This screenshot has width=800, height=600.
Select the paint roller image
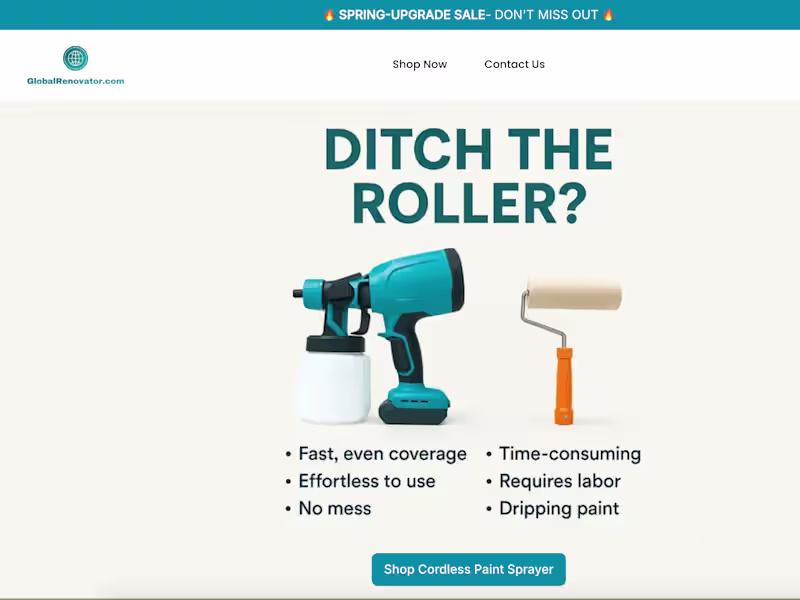tap(571, 350)
